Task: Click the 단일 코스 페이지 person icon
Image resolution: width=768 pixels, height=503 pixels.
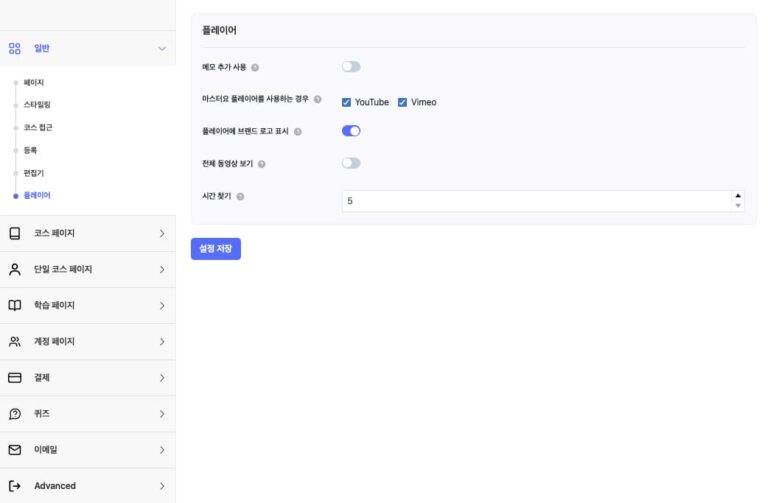Action: point(15,270)
